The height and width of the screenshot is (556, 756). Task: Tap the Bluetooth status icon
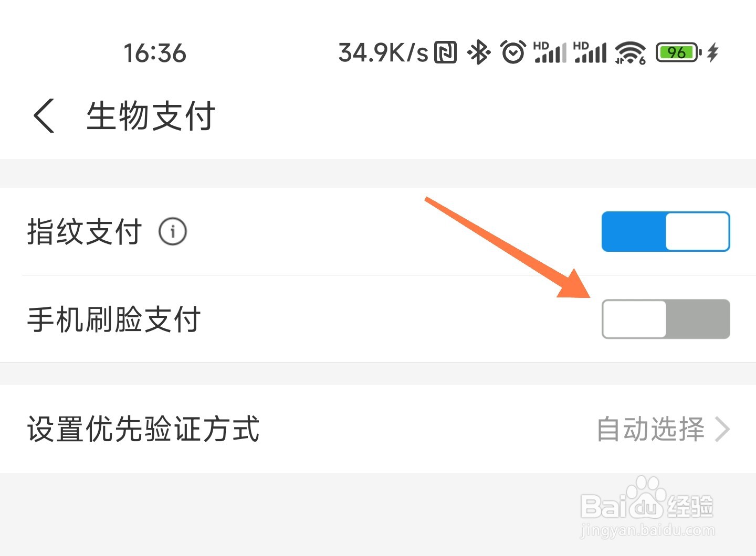click(479, 52)
